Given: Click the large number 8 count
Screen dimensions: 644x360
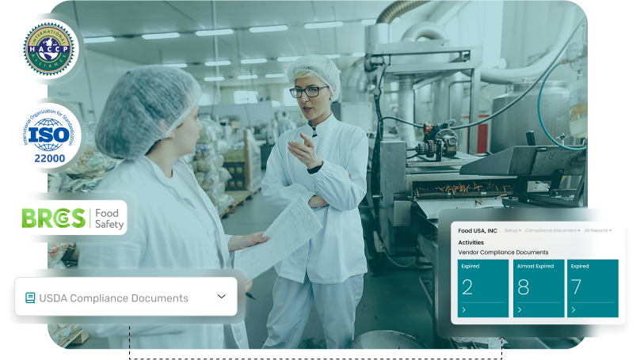Looking at the screenshot, I should 524,287.
